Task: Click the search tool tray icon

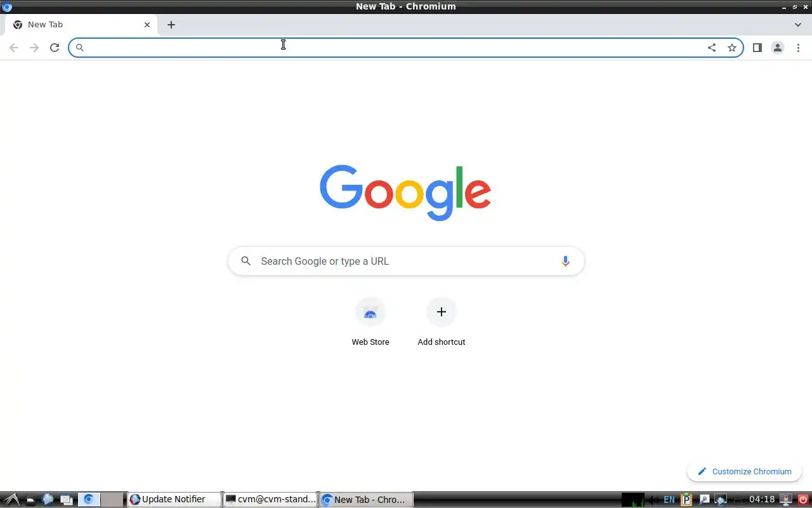Action: tap(704, 500)
